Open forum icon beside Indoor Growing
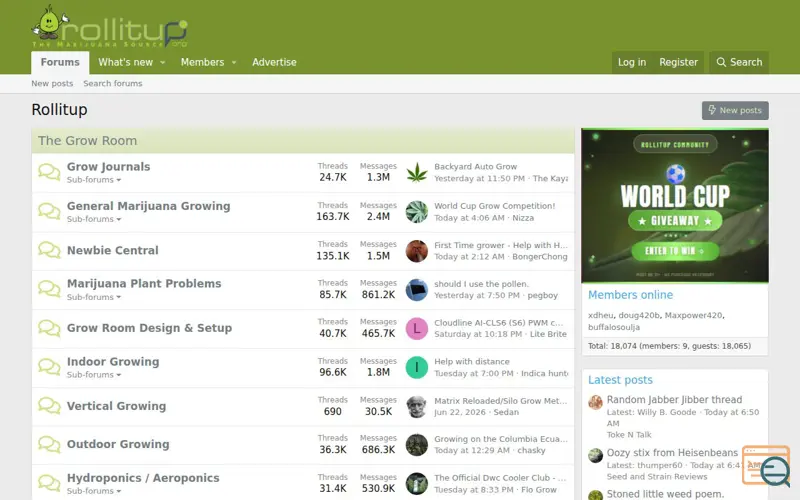800x500 pixels. pos(49,367)
